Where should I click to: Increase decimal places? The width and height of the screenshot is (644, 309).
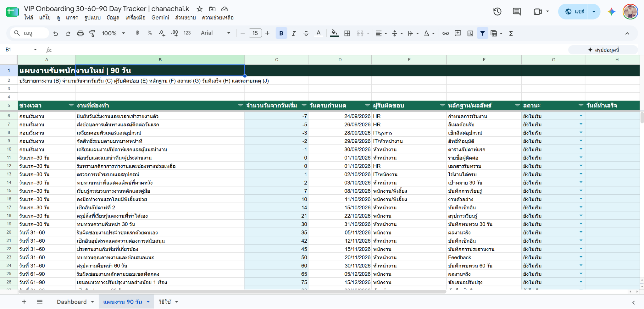(x=175, y=33)
